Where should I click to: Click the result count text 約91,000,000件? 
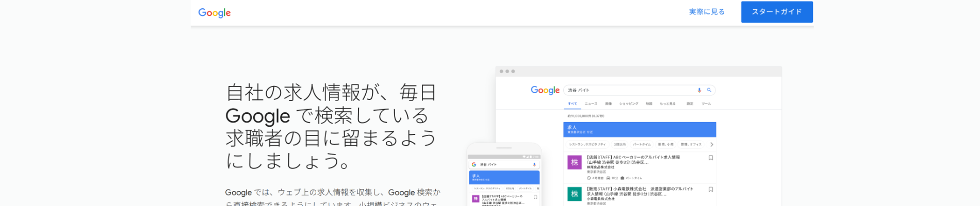click(x=586, y=116)
